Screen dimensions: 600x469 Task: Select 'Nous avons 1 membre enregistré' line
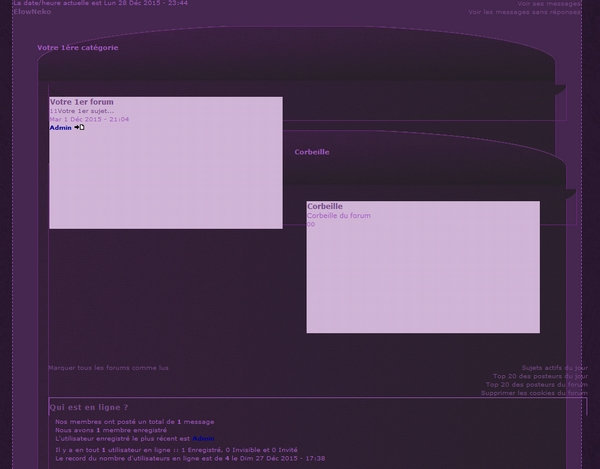111,430
